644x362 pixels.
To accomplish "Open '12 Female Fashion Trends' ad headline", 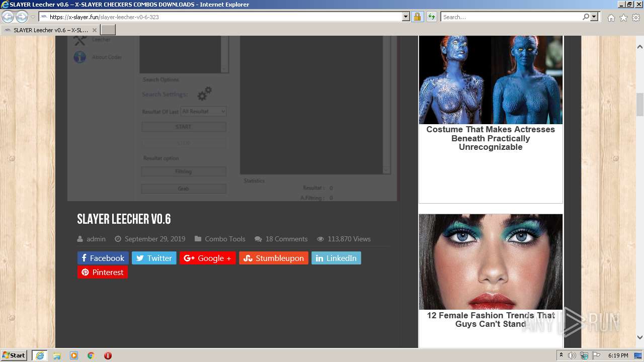I will (x=491, y=320).
